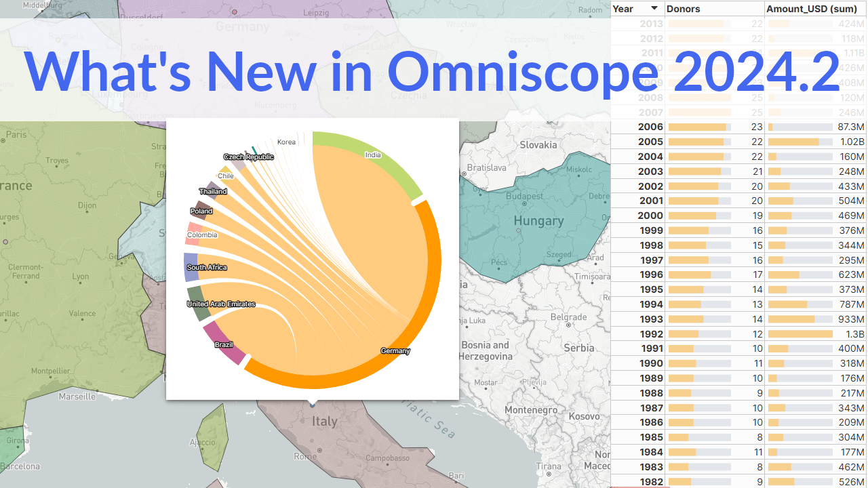Click the Italy label on the map
Screen dimensions: 868x488
[324, 421]
